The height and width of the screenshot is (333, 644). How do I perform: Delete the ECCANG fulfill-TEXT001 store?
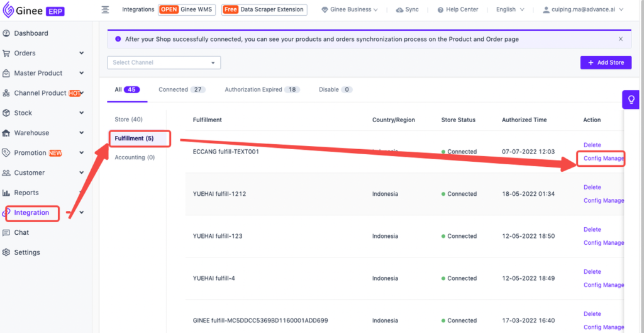click(592, 145)
